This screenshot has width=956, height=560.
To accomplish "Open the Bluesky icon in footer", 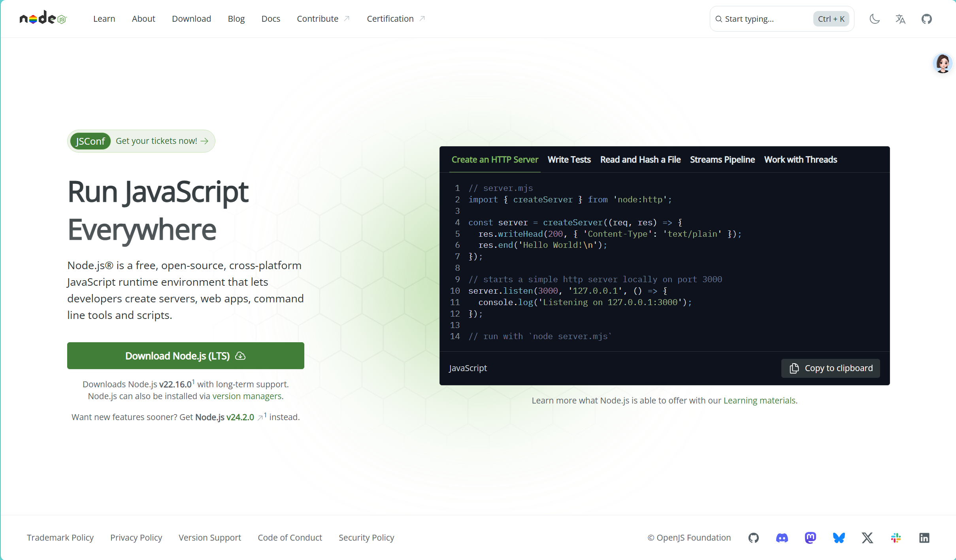I will (x=839, y=537).
